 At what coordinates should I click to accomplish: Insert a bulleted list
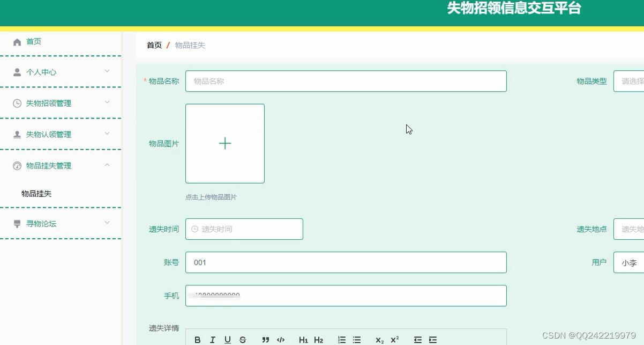point(357,340)
